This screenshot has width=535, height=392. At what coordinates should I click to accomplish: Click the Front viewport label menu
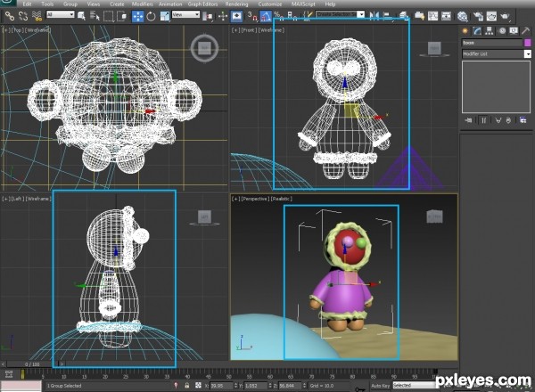click(249, 30)
